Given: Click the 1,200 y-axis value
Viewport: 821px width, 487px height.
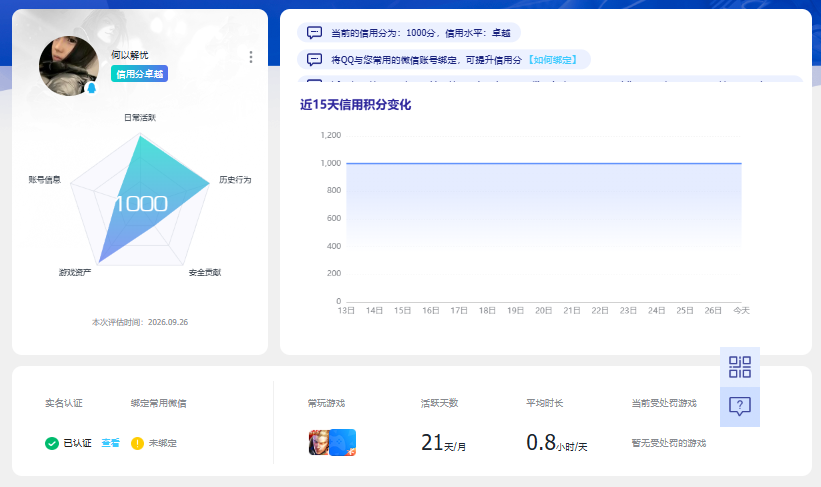Looking at the screenshot, I should 330,135.
